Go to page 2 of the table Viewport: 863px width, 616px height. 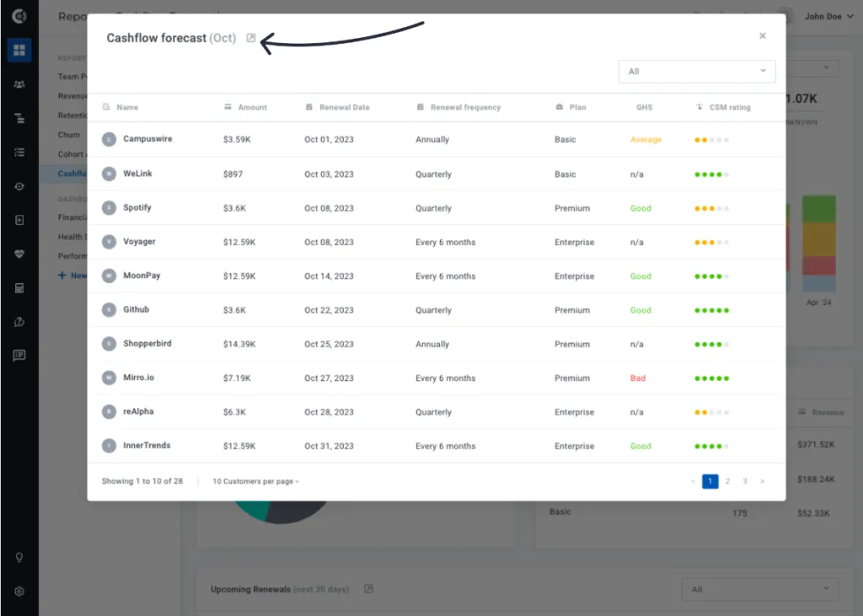[x=727, y=482]
